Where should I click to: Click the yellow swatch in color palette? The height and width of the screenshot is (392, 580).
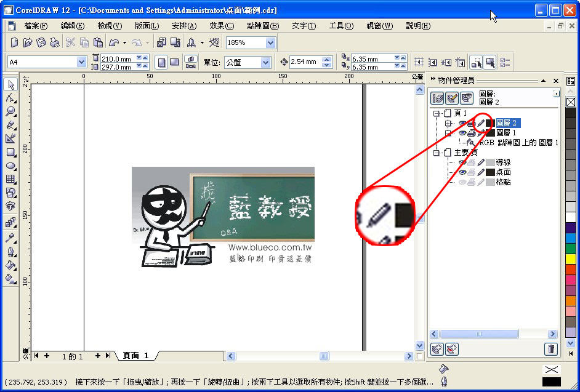(571, 258)
